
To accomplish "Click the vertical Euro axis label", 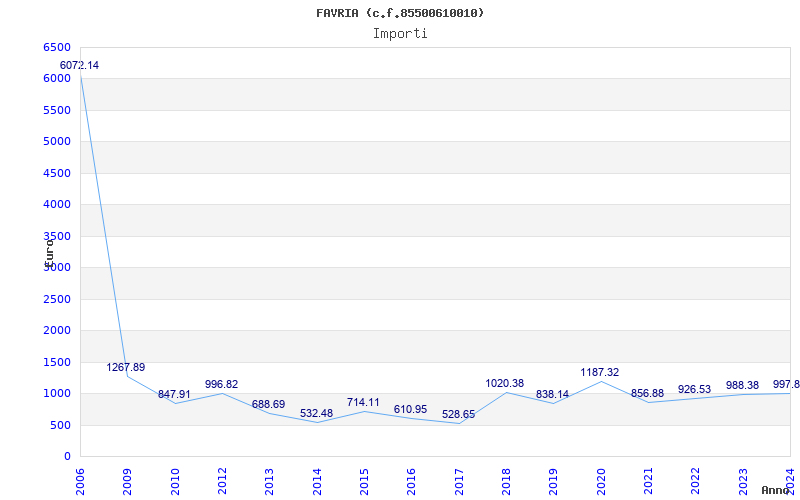I will [48, 253].
